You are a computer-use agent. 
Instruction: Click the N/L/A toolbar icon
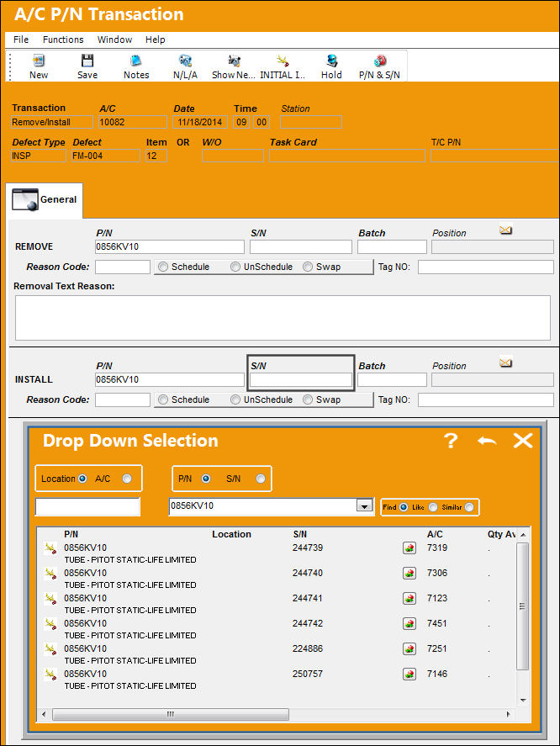(185, 61)
